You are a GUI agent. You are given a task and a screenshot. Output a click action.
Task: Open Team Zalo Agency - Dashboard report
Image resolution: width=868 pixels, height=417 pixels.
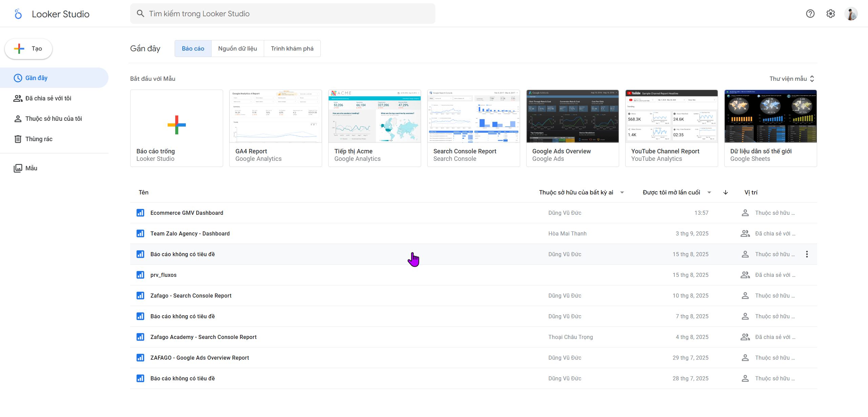click(x=190, y=233)
